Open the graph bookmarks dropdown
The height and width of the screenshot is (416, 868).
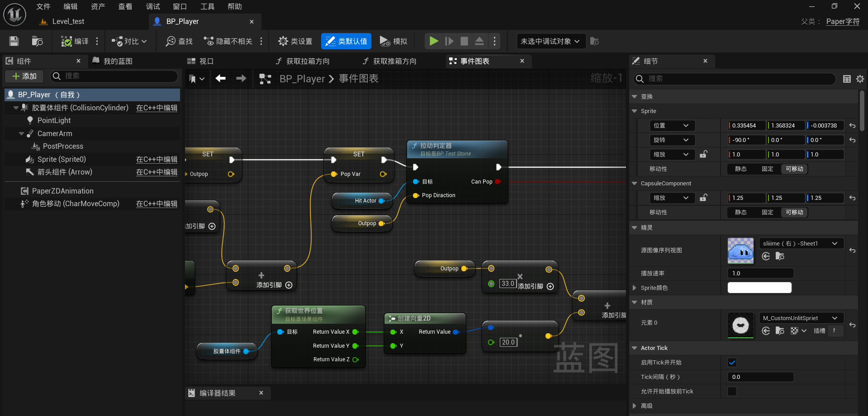coord(196,79)
